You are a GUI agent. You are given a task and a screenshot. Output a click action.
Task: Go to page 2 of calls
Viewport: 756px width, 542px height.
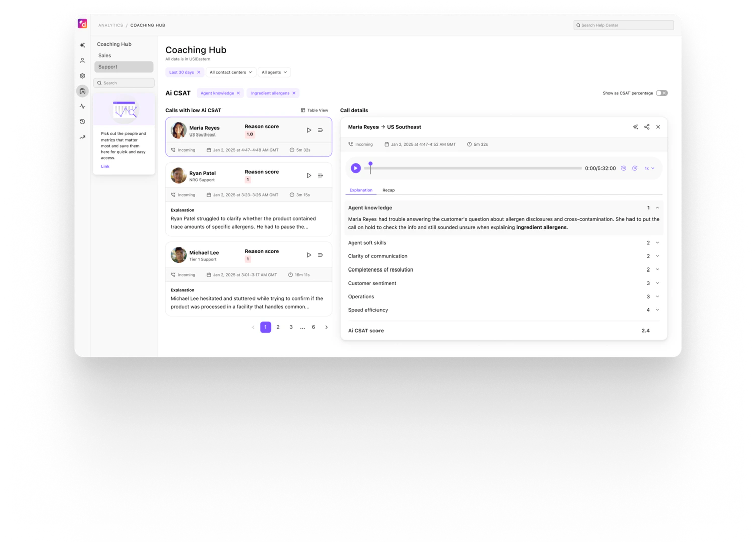pos(278,327)
